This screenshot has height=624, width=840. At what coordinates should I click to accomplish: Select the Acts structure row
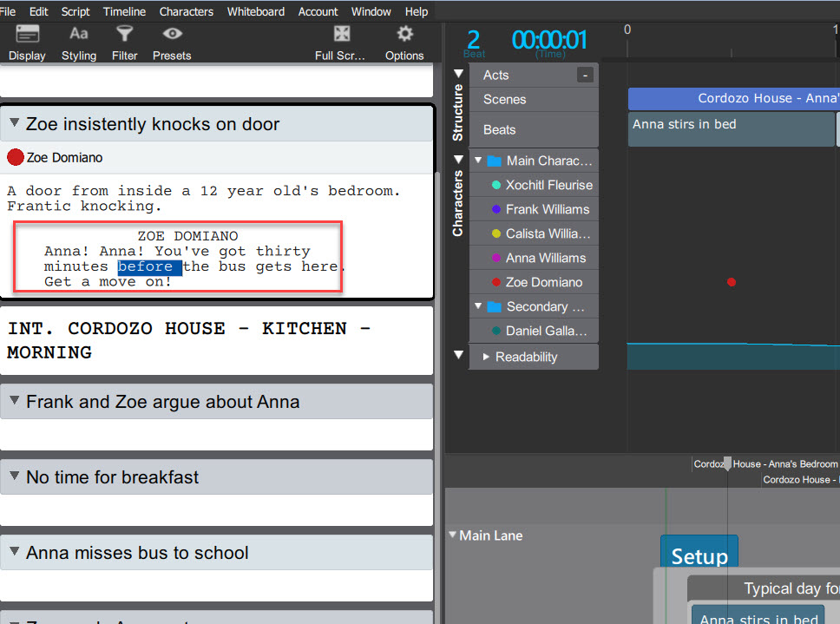534,75
